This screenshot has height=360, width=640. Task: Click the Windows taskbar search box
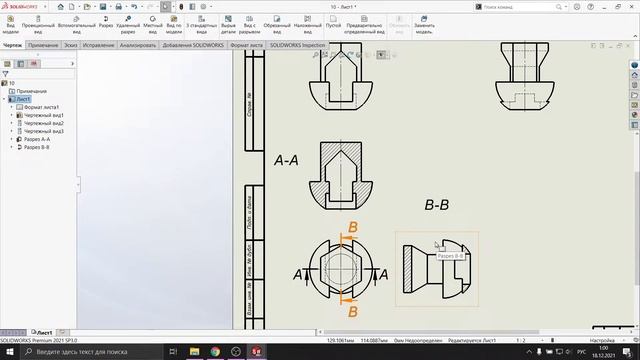click(92, 351)
